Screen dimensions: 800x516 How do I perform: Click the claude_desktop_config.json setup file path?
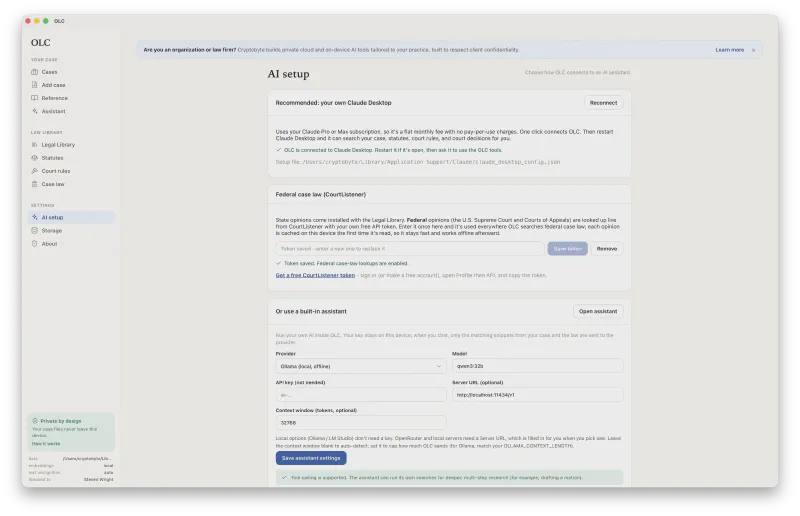[x=431, y=162]
